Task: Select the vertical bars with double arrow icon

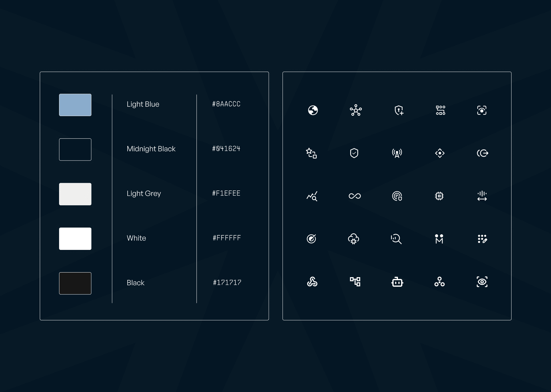Action: point(482,196)
